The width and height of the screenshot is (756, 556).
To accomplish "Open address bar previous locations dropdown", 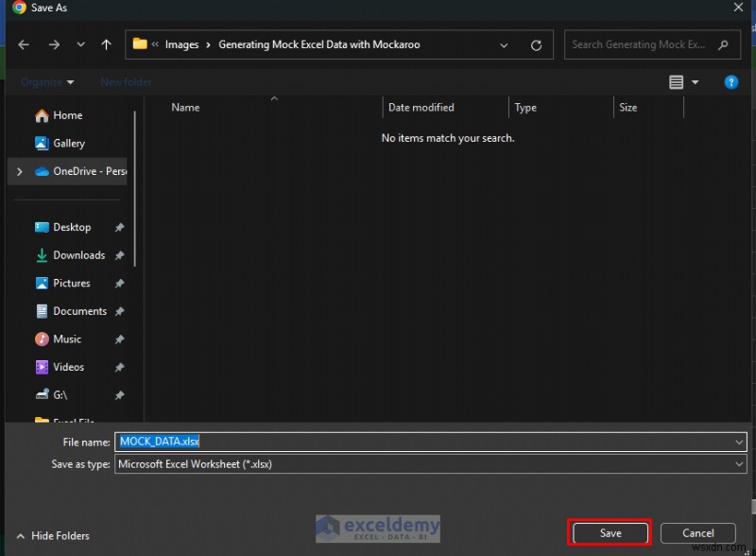I will [504, 45].
